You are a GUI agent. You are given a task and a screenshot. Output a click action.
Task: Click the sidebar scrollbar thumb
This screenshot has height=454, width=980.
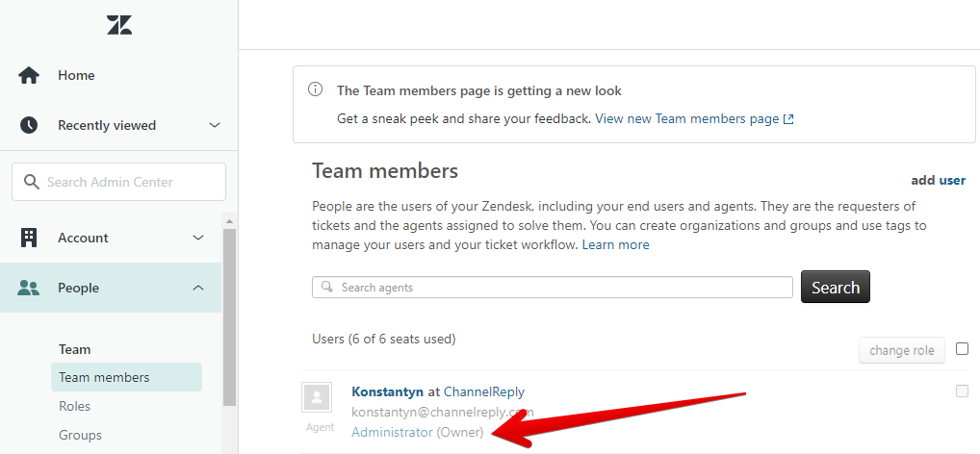[229, 316]
